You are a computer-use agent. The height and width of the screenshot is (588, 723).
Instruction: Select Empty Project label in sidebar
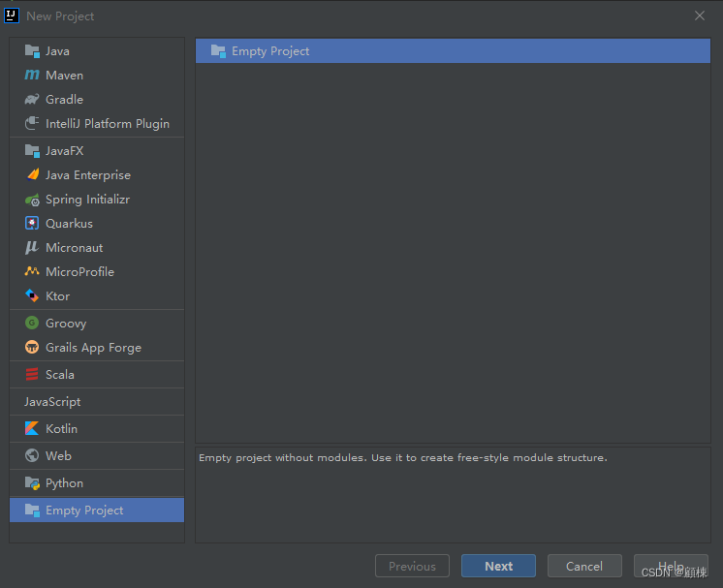pyautogui.click(x=84, y=511)
